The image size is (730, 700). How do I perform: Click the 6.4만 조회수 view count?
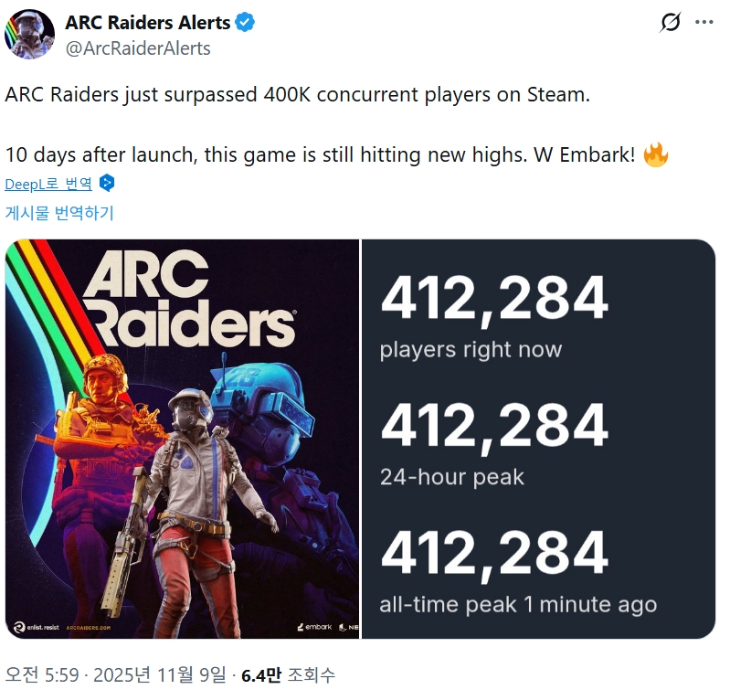point(288,675)
